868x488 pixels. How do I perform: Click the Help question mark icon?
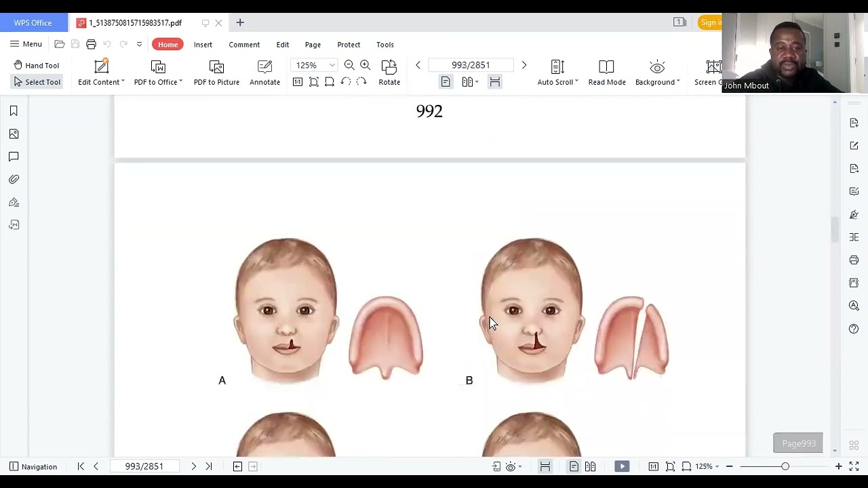854,329
